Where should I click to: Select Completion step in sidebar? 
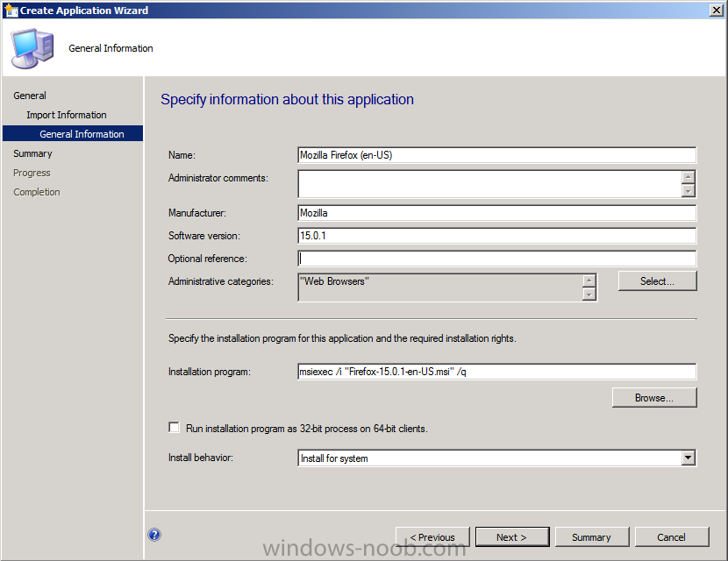[x=37, y=192]
